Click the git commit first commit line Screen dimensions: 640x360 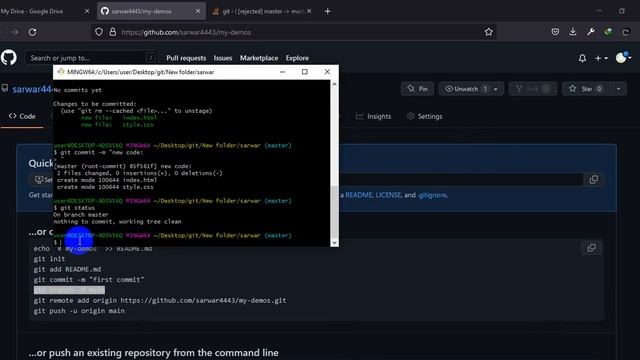(x=89, y=280)
